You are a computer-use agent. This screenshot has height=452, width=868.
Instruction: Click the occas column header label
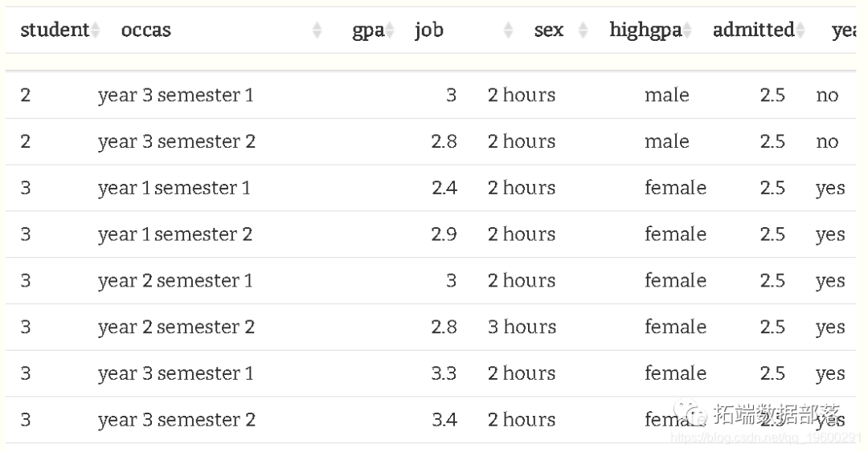pyautogui.click(x=146, y=31)
